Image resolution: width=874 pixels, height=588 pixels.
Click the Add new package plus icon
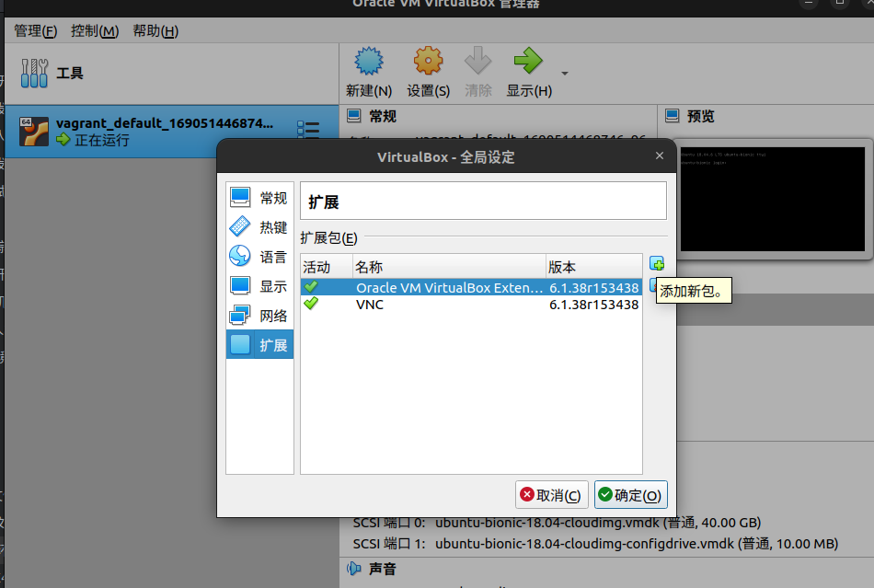coord(657,263)
